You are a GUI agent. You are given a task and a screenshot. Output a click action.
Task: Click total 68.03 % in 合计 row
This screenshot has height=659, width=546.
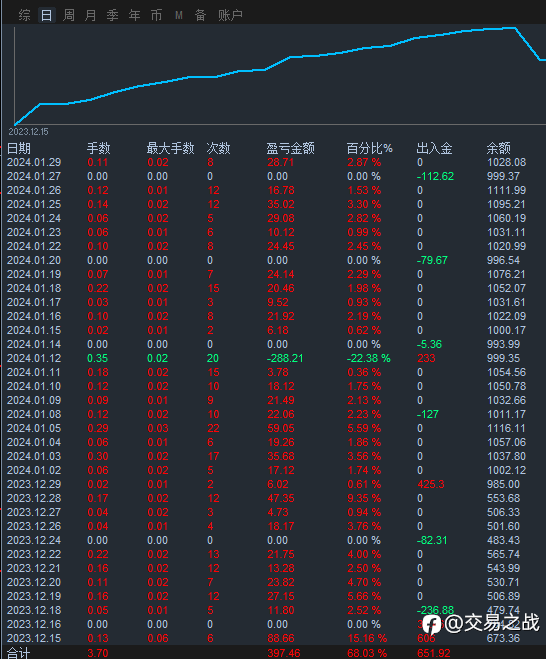point(367,654)
